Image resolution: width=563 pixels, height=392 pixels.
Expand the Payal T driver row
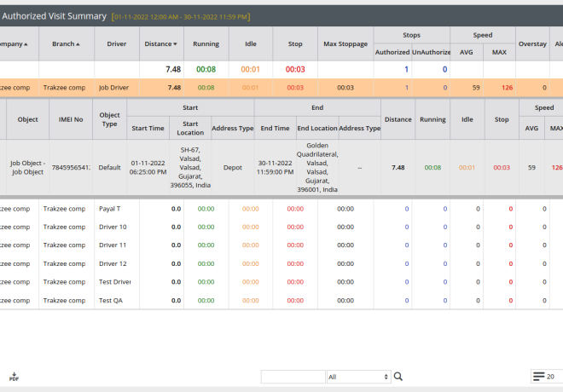coord(110,208)
